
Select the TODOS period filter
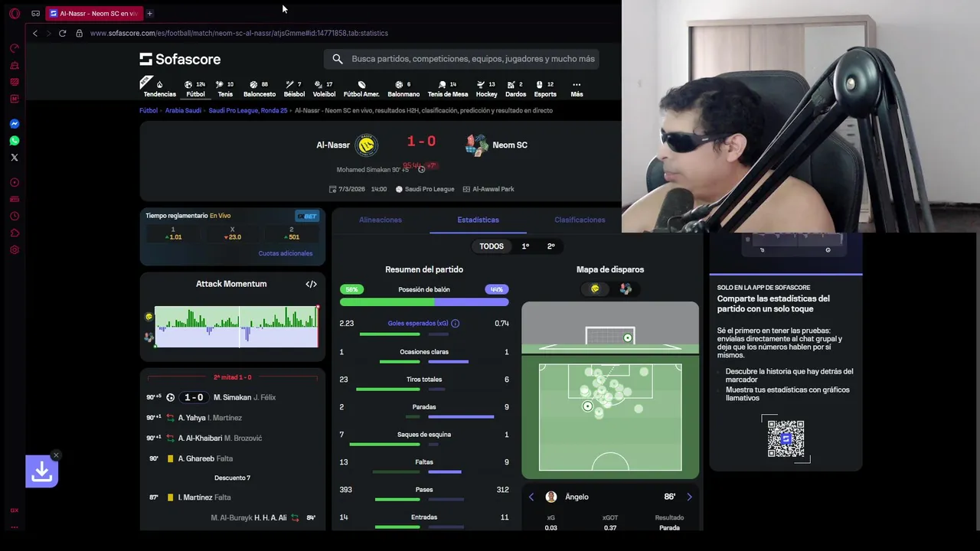pyautogui.click(x=492, y=246)
